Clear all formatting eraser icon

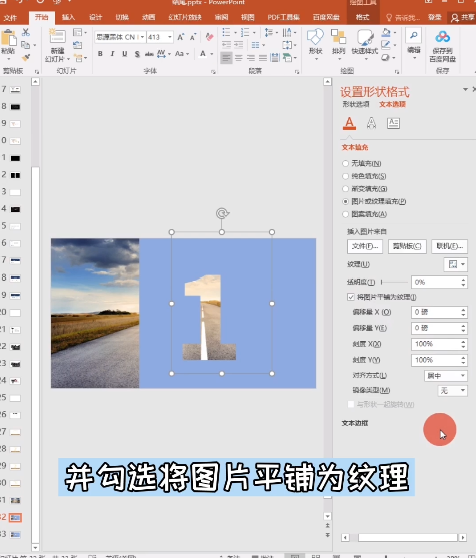(x=210, y=37)
